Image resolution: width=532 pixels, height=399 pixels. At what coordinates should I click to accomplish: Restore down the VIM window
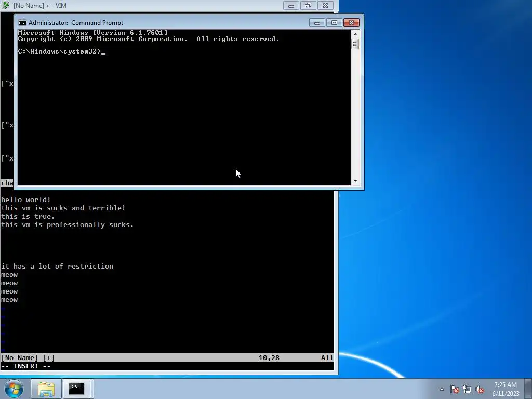[308, 5]
